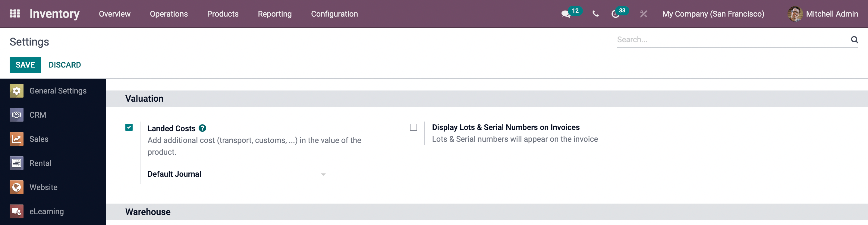
Task: Open the Operations menu
Action: (x=168, y=14)
